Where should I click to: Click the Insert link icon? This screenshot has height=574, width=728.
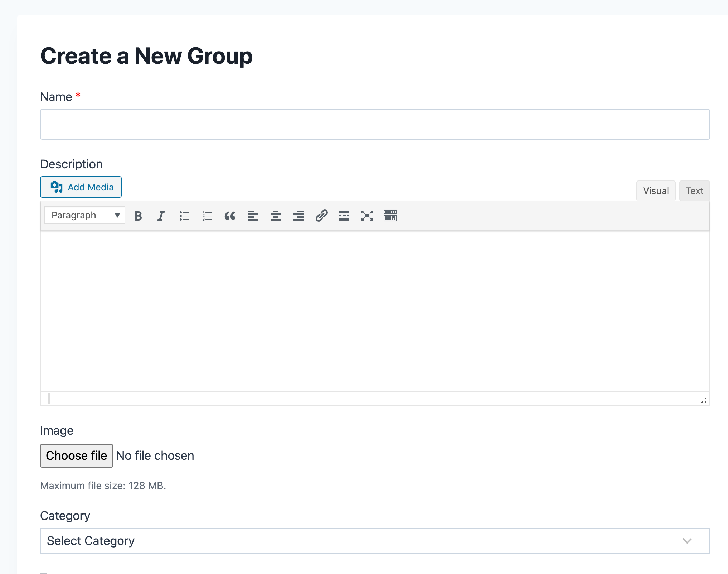321,215
